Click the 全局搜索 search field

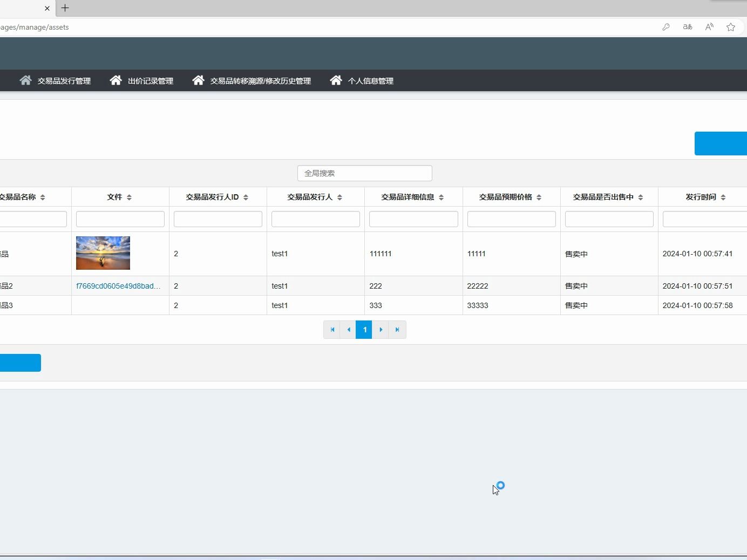coord(365,173)
